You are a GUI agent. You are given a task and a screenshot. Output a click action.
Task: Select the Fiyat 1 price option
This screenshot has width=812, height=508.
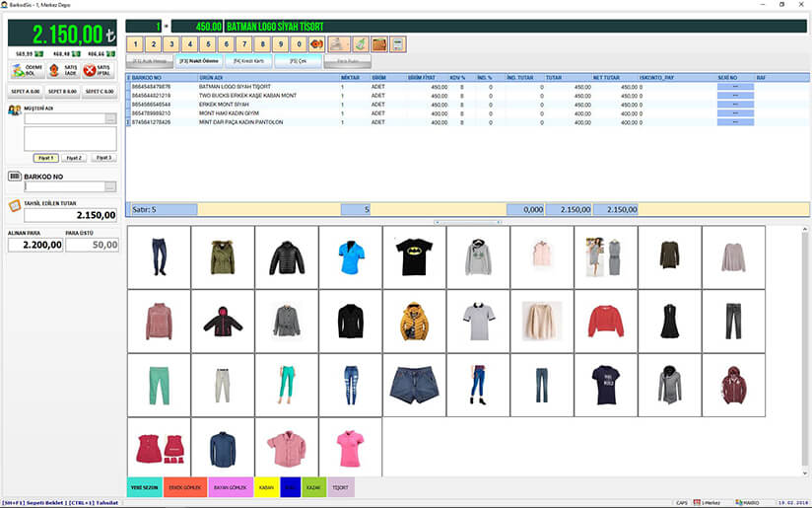(45, 158)
